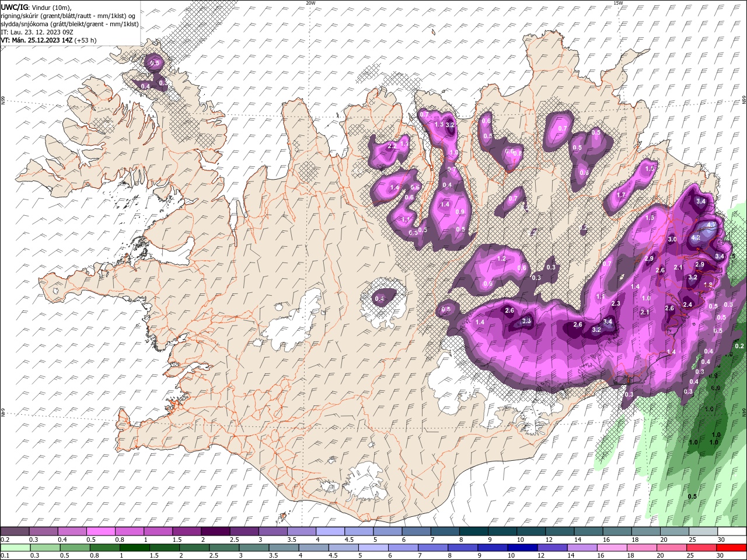Click the '(+53 h)' forecast offset text

point(86,40)
